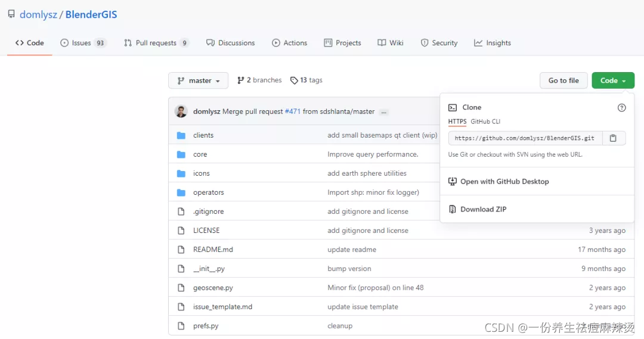Click the help question mark icon

[x=622, y=107]
